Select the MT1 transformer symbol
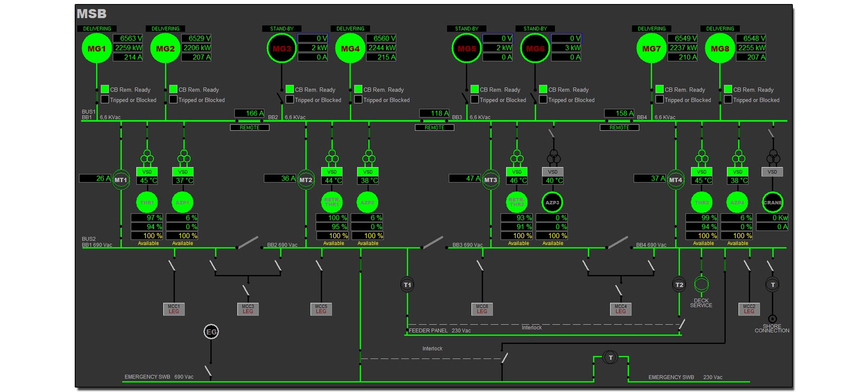 tap(121, 180)
